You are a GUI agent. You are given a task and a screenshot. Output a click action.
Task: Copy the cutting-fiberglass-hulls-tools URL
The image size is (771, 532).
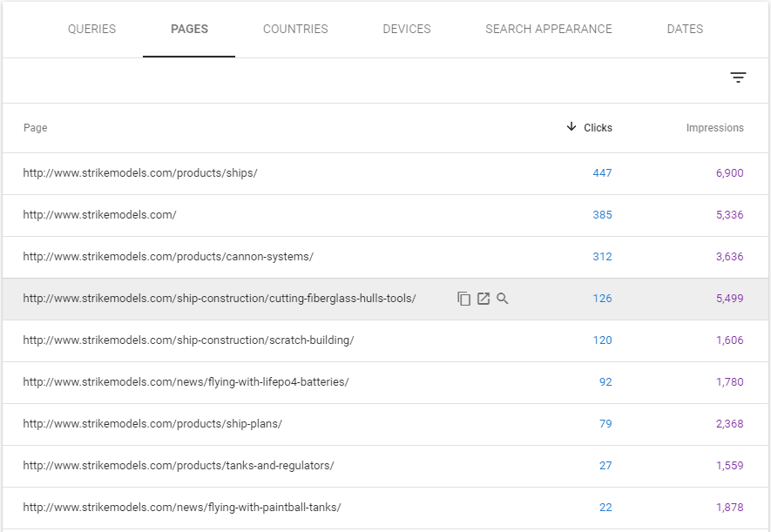pos(463,298)
